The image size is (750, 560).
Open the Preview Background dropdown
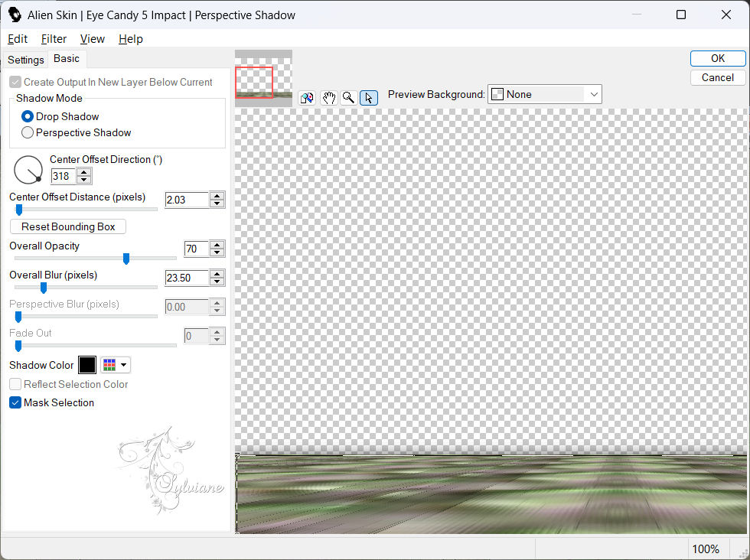pos(544,94)
